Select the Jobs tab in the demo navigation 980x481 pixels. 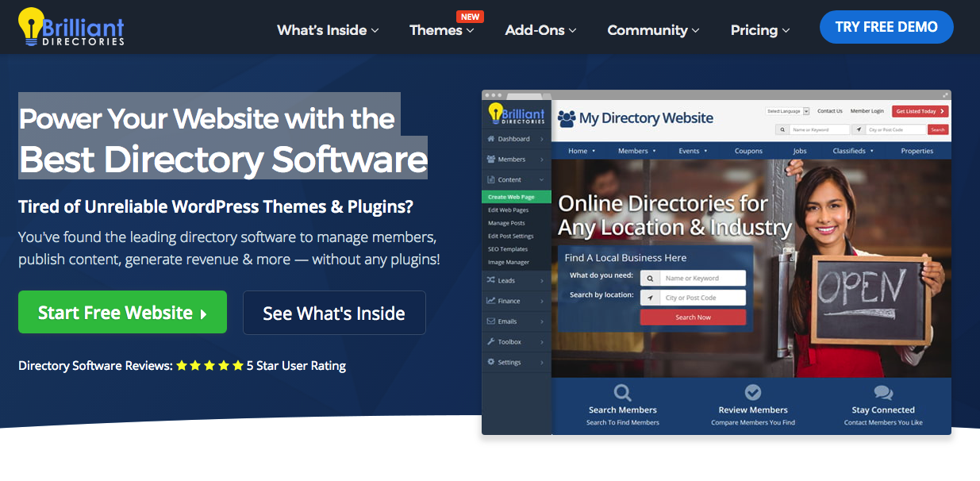pos(799,150)
